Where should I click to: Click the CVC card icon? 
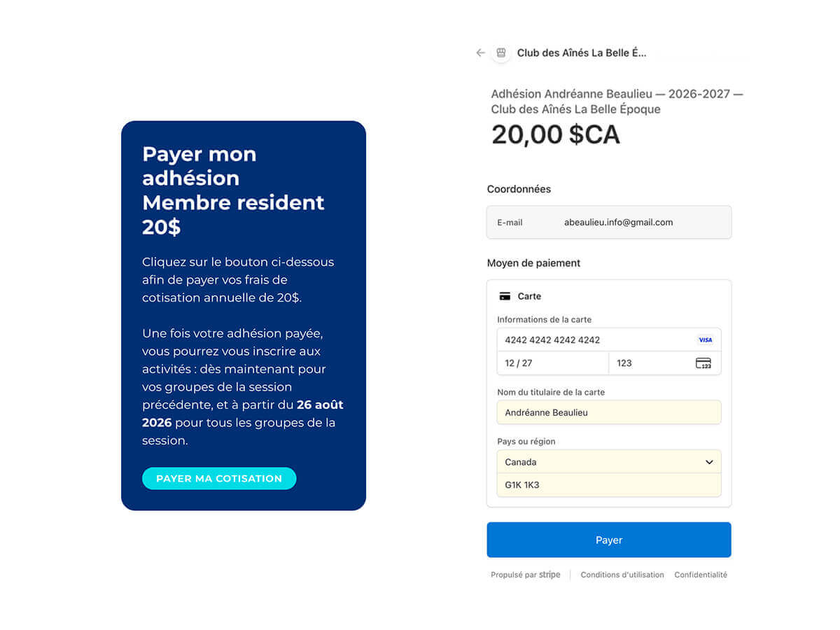click(x=703, y=363)
